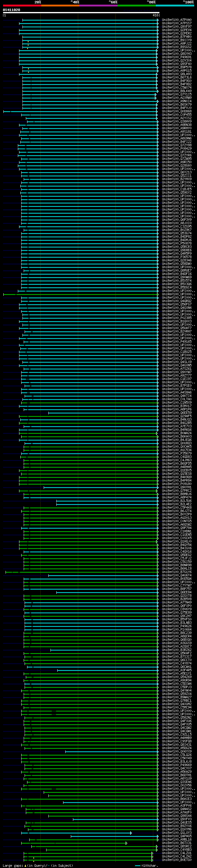197x868 pixels.
Task: Open hit UniRef100_Q9XF97
Action: point(176,26)
